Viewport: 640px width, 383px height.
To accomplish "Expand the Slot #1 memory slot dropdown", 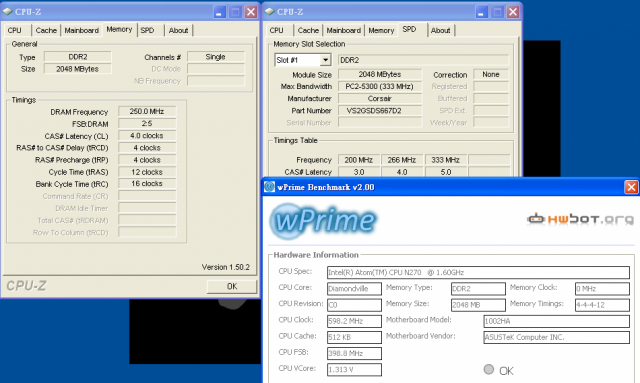I will 325,60.
